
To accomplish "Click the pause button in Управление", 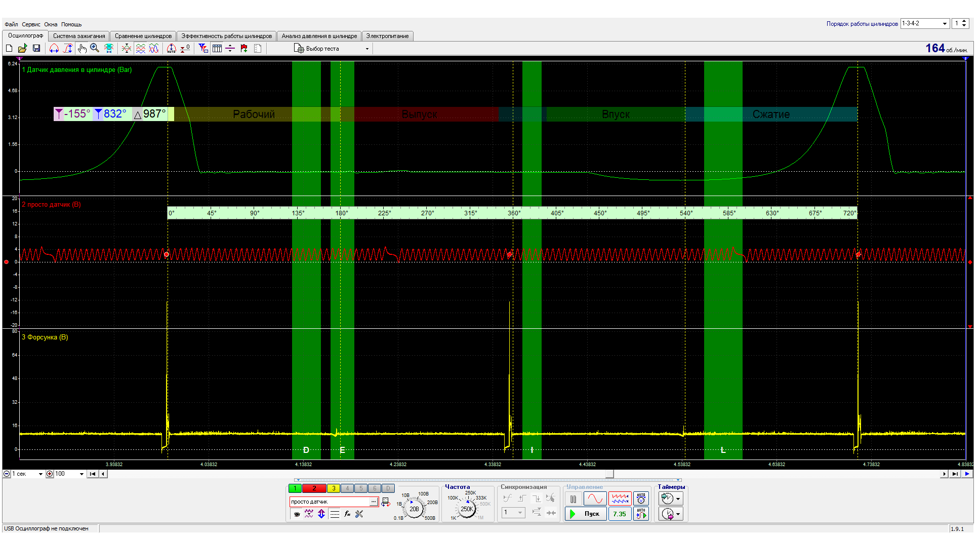I will [x=573, y=499].
